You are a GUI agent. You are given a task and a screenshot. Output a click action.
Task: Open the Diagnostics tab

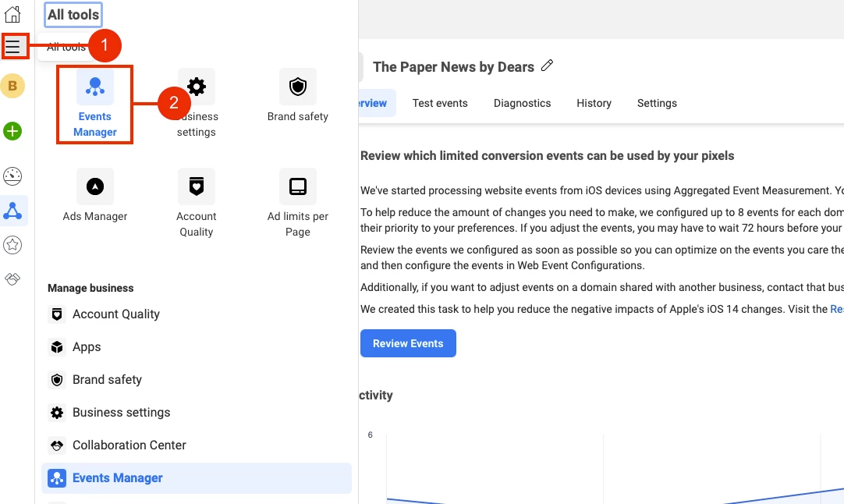click(522, 103)
